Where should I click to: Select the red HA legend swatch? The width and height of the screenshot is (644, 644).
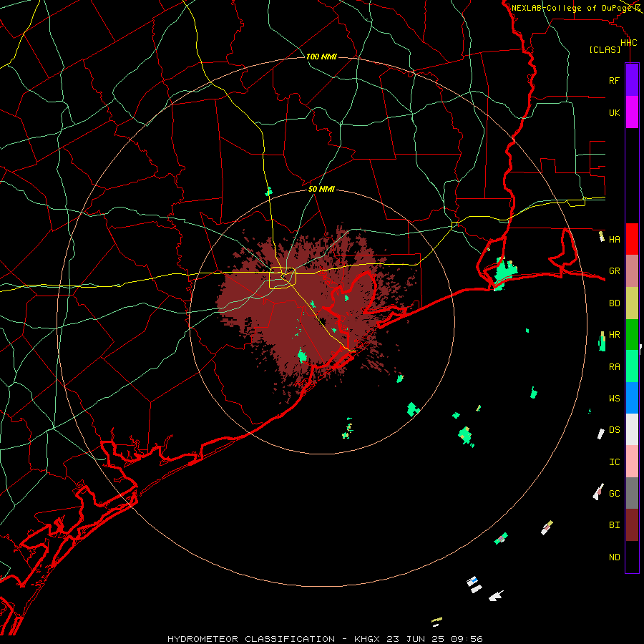(x=632, y=239)
